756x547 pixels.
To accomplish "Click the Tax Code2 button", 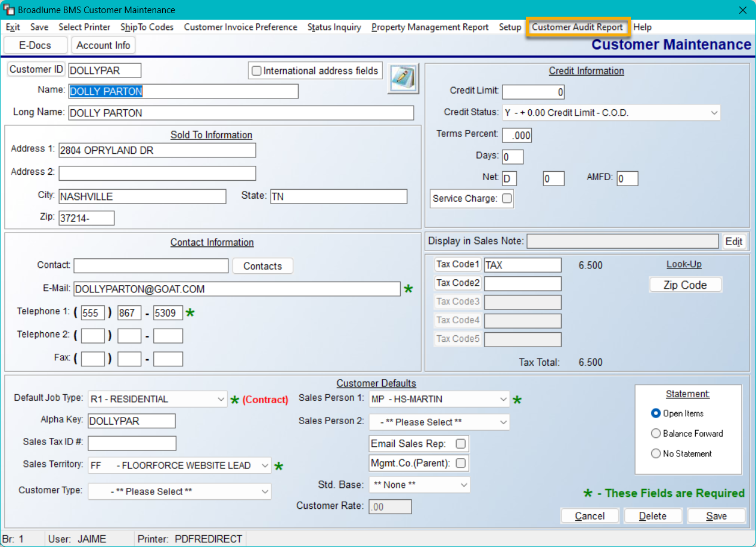I will (x=458, y=283).
